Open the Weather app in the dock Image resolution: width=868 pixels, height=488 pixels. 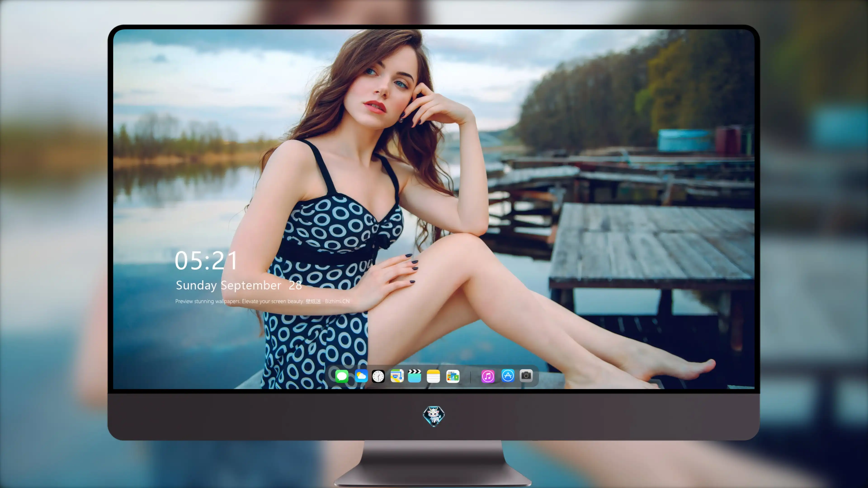[361, 376]
